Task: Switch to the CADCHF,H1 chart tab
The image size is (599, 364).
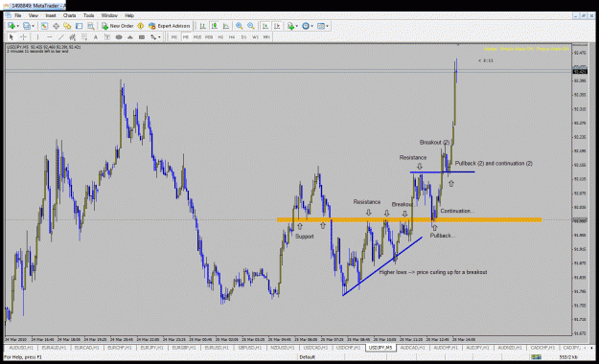Action: 542,348
